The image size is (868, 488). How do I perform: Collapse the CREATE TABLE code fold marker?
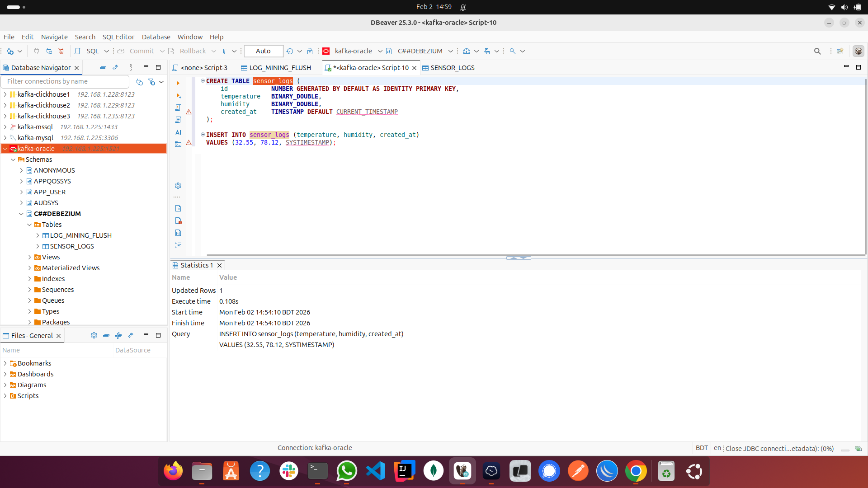pos(203,81)
